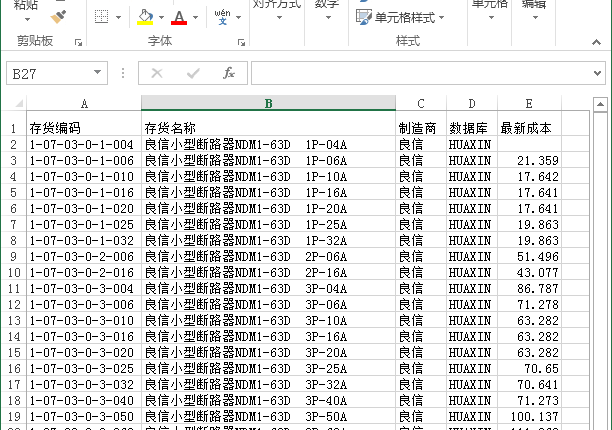Open the phonetic guide dropdown arrow
The width and height of the screenshot is (612, 430).
pyautogui.click(x=238, y=17)
